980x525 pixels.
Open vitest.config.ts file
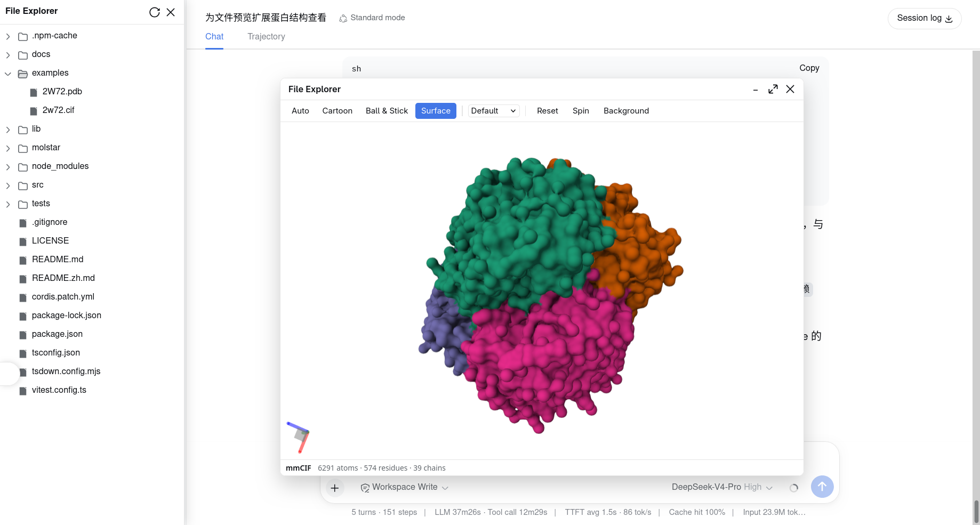point(59,390)
